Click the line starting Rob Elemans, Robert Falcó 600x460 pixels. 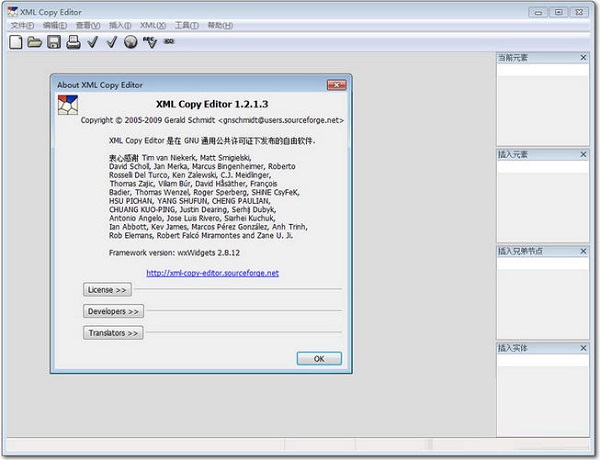(201, 235)
